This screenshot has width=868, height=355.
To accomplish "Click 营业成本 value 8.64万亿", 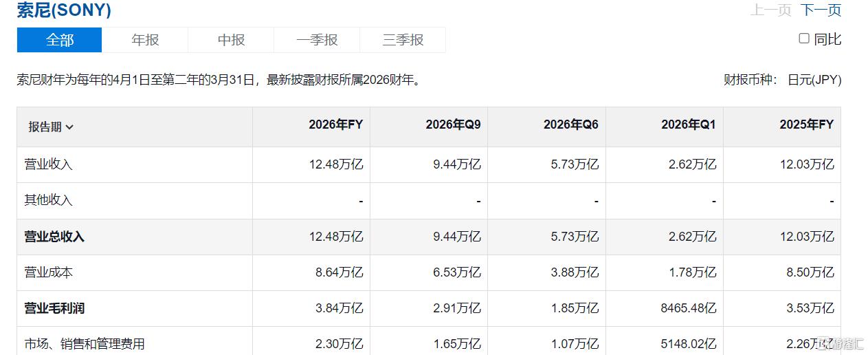I will pyautogui.click(x=340, y=272).
